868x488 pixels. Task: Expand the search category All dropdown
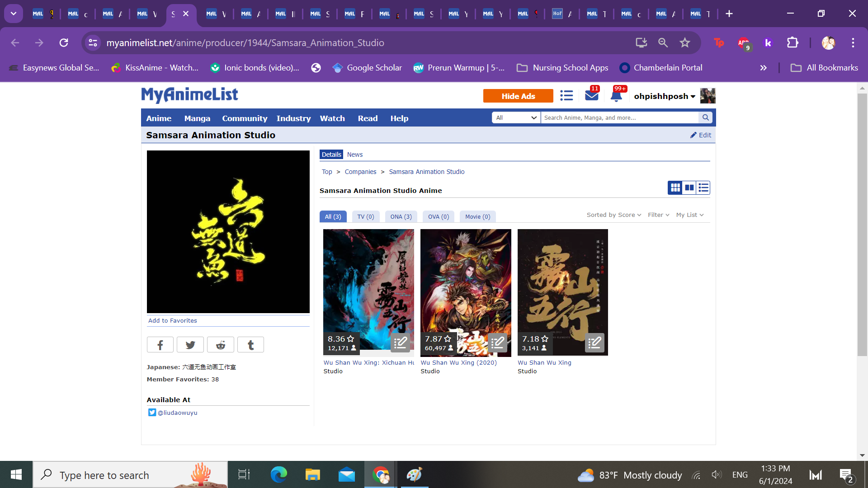click(516, 117)
